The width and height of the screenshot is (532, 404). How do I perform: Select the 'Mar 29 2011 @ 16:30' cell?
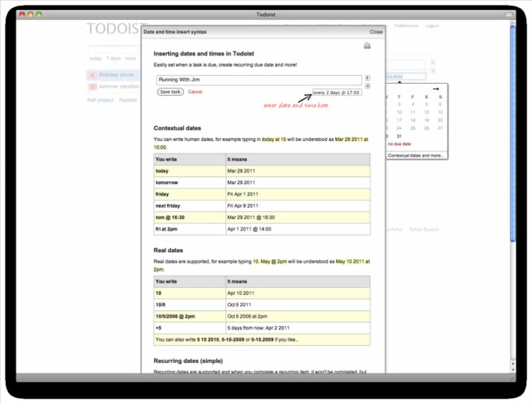tap(297, 217)
